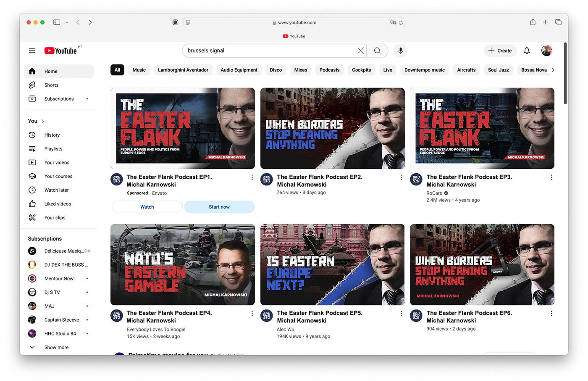Open the account avatar menu
Screen dimensions: 588x381
(x=546, y=50)
